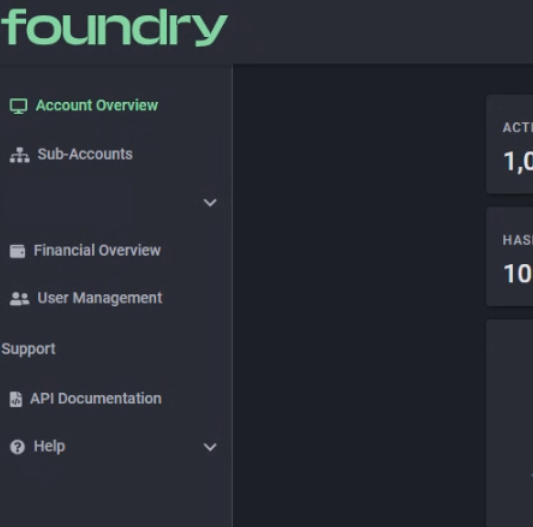Open the User Management link
Viewport: 533px width, 527px height.
100,298
